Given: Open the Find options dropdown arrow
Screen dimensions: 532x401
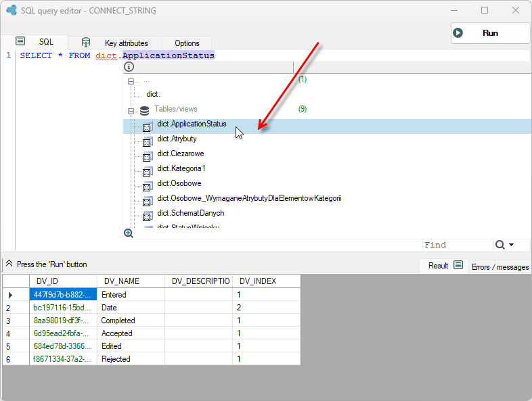Looking at the screenshot, I should [511, 245].
